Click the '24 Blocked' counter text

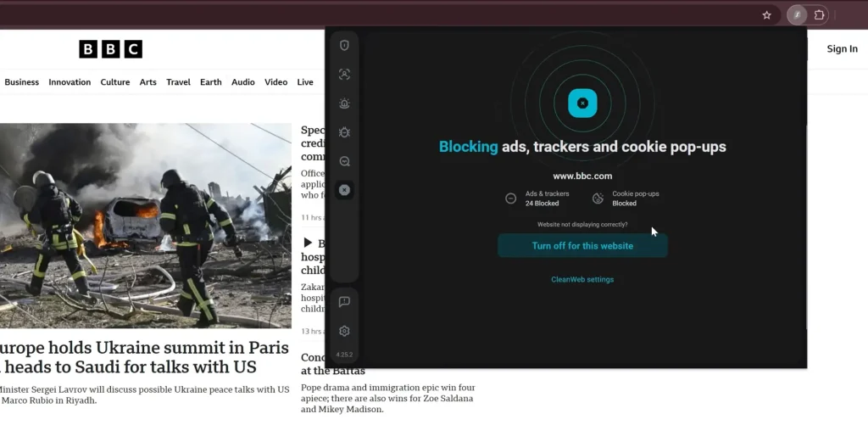542,204
